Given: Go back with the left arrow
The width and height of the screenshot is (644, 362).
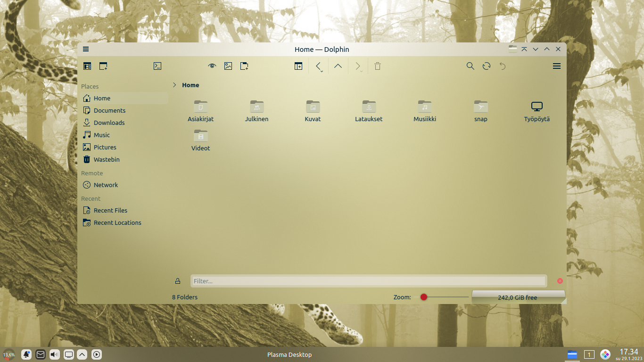Looking at the screenshot, I should pyautogui.click(x=319, y=66).
